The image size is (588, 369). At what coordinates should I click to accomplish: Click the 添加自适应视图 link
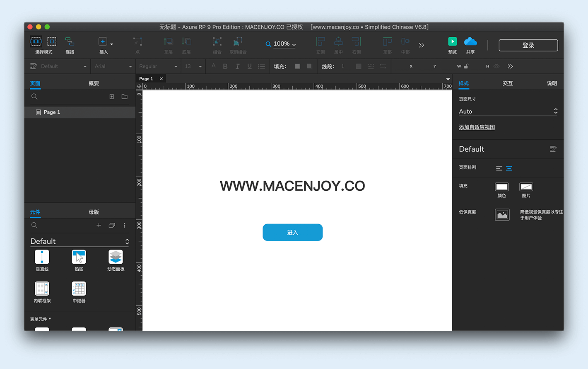[x=477, y=127]
